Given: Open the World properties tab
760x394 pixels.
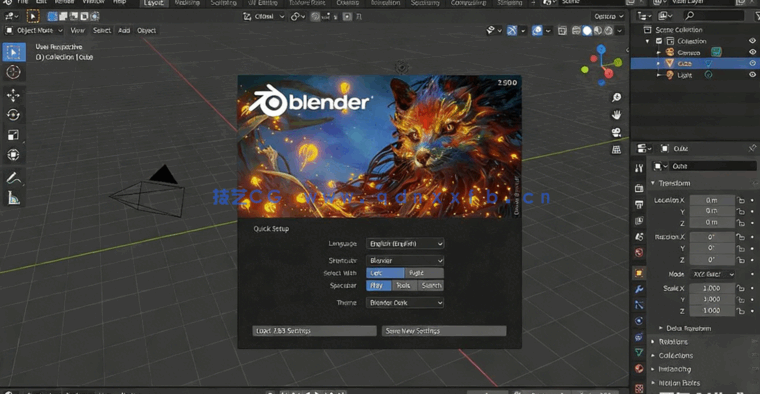Looking at the screenshot, I should pyautogui.click(x=639, y=252).
